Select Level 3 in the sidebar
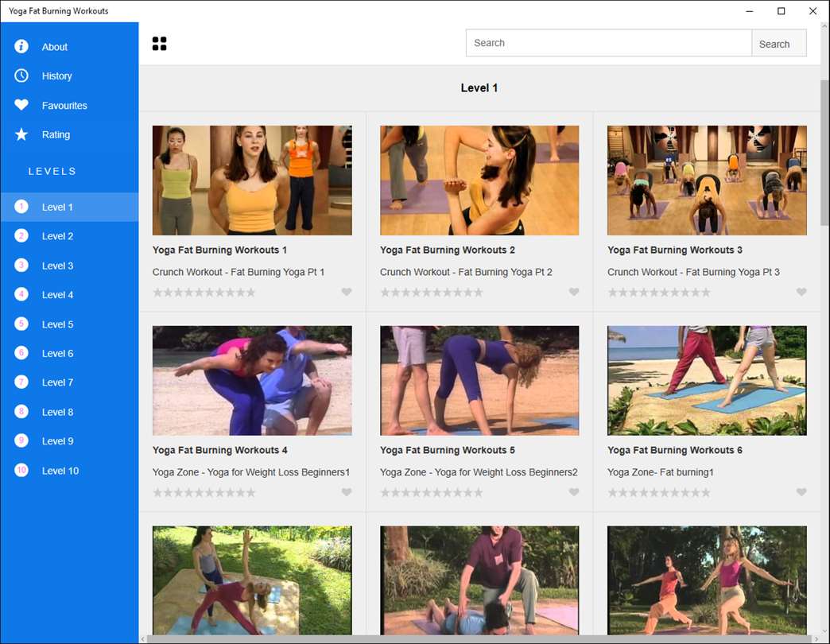830x644 pixels. tap(69, 266)
